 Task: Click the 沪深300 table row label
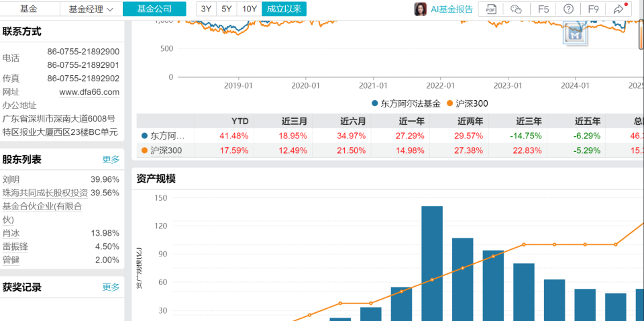click(166, 151)
